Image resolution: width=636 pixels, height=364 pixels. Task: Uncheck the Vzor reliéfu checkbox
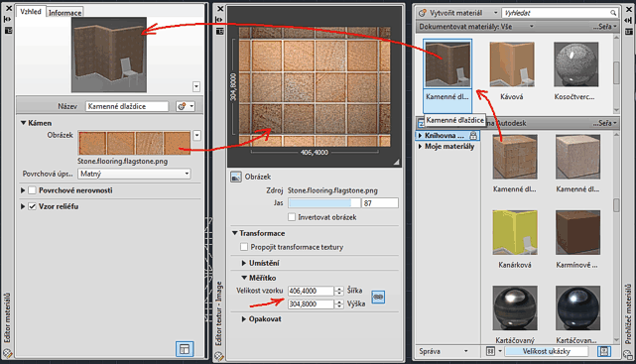(33, 206)
